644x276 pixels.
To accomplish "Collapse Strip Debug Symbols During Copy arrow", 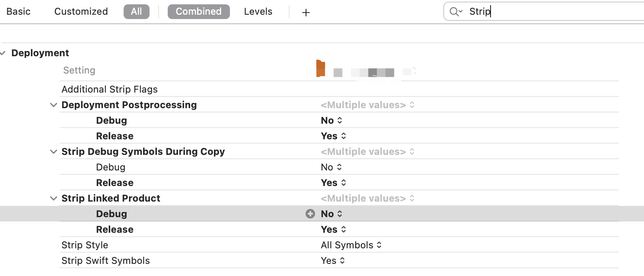I will pyautogui.click(x=54, y=152).
